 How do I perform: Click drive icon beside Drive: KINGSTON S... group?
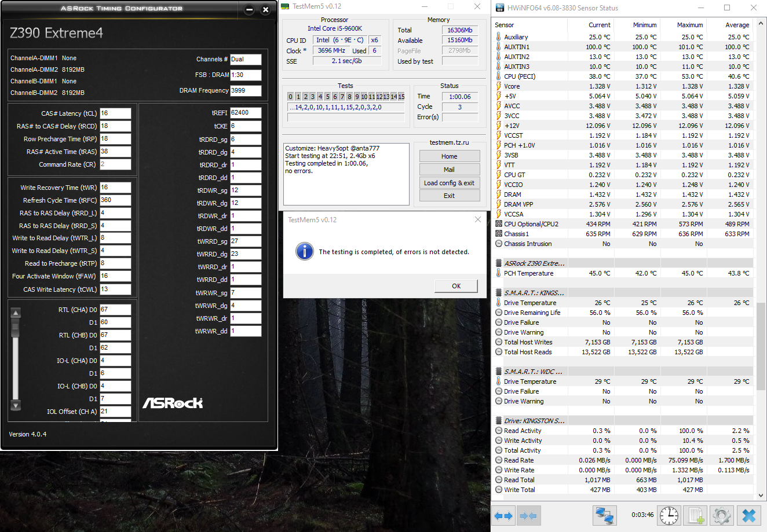point(499,421)
